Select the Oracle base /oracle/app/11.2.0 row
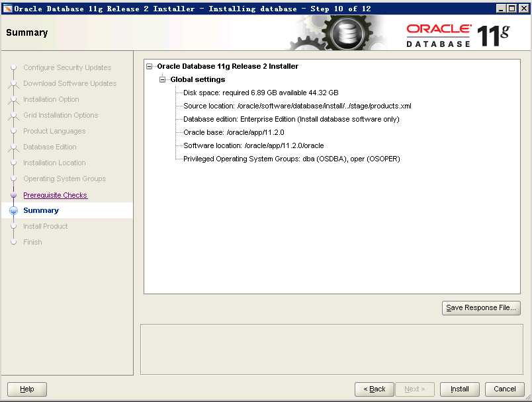Screen dimensions: 532x402 pos(234,132)
